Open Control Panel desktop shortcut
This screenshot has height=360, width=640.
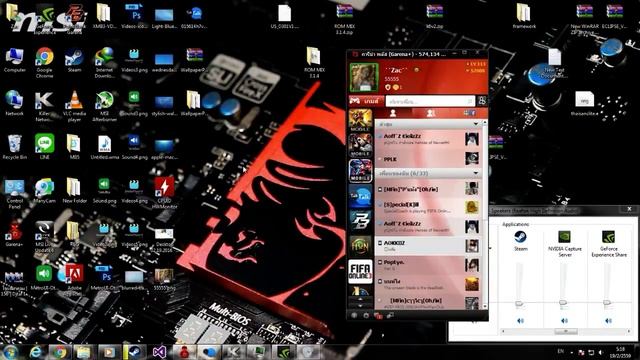point(14,193)
